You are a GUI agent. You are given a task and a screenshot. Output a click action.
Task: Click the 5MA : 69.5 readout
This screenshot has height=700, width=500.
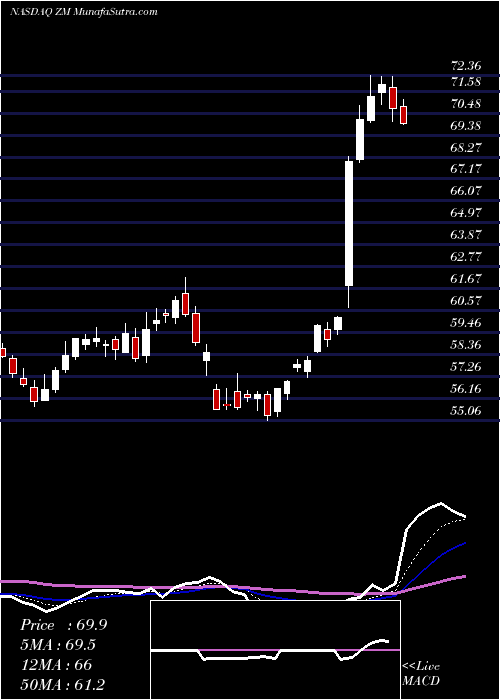coord(58,645)
